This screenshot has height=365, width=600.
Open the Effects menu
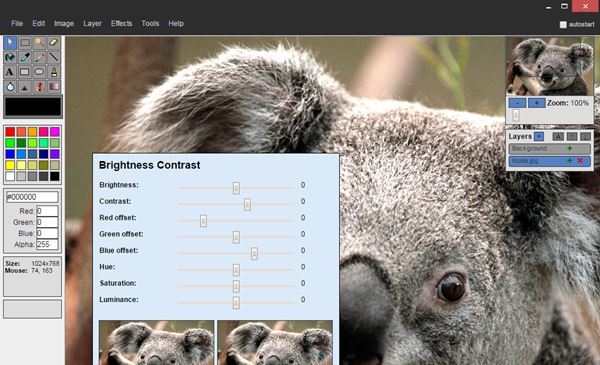[x=121, y=23]
